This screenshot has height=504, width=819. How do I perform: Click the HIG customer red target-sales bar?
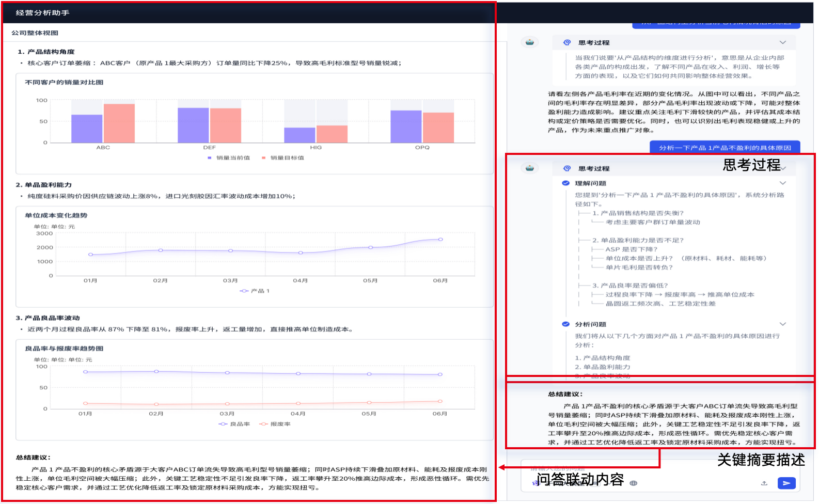tap(332, 134)
